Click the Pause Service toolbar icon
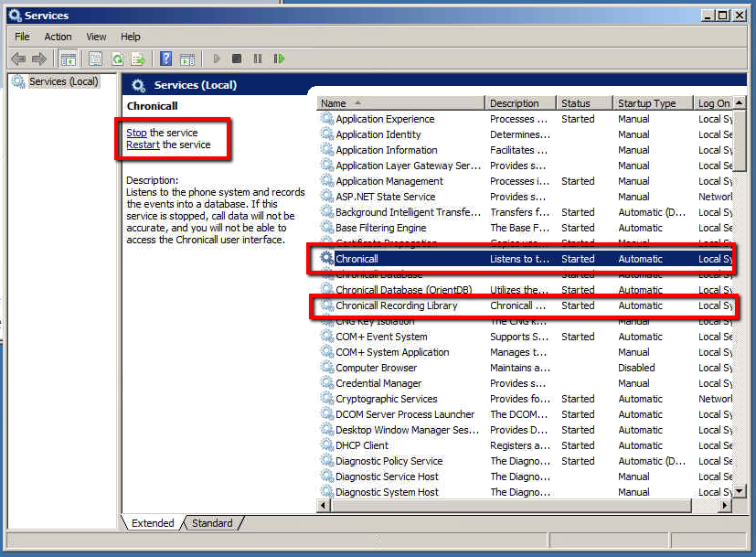This screenshot has width=756, height=557. coord(258,59)
